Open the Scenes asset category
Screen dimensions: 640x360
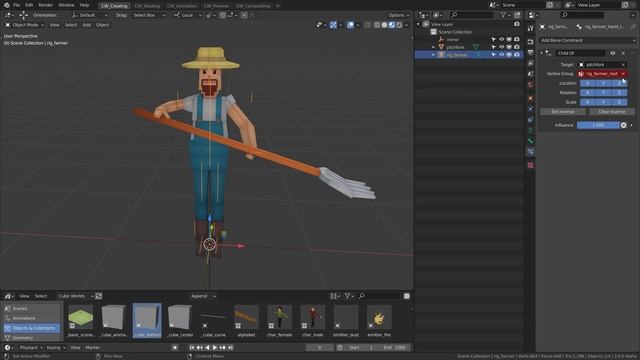pyautogui.click(x=32, y=309)
